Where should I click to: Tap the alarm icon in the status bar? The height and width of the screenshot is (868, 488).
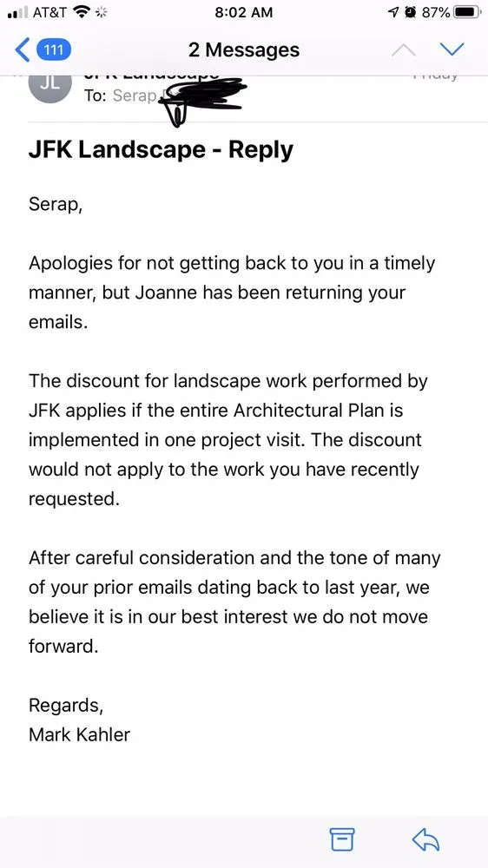[x=411, y=12]
